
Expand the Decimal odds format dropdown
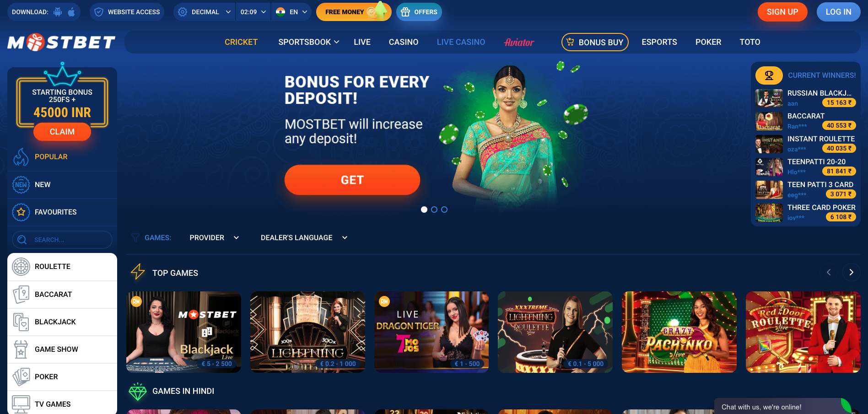click(205, 12)
